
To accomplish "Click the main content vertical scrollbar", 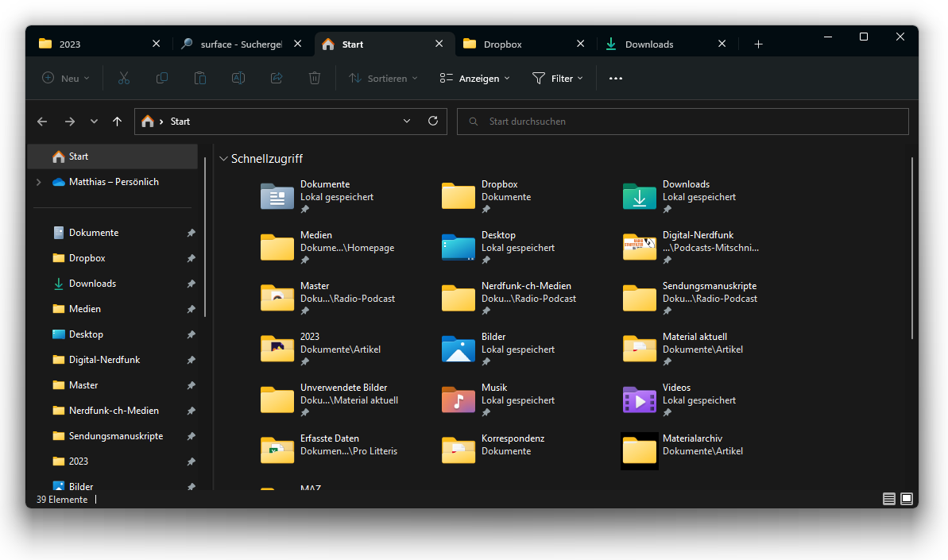I will coord(911,248).
